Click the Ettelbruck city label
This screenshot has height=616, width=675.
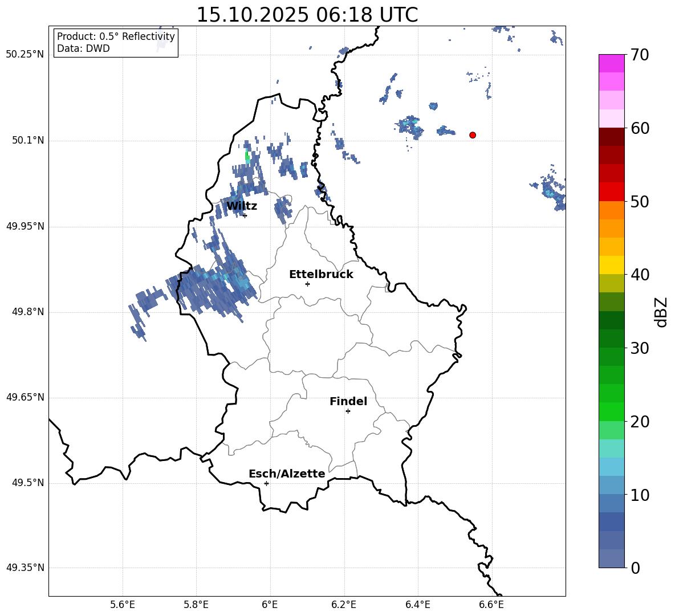pyautogui.click(x=321, y=275)
